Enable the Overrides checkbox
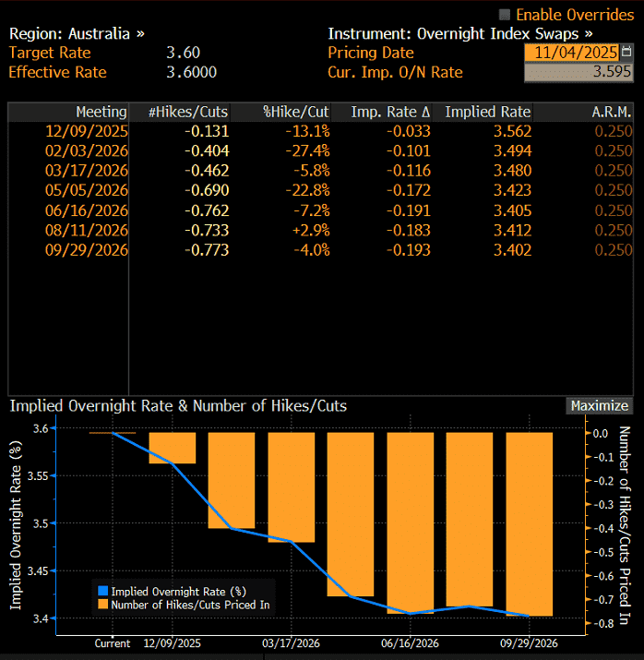Screen dimensions: 644x660 point(505,14)
